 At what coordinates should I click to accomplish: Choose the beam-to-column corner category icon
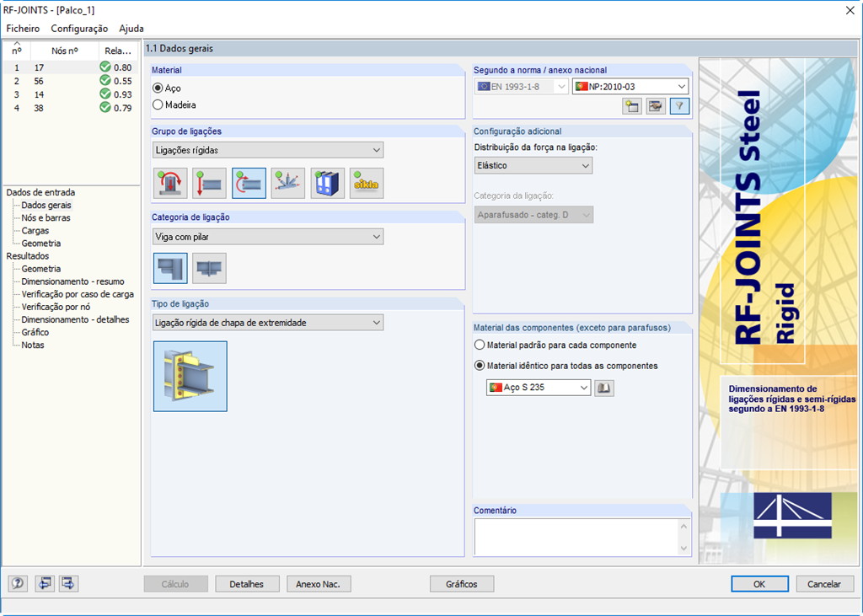pos(170,268)
